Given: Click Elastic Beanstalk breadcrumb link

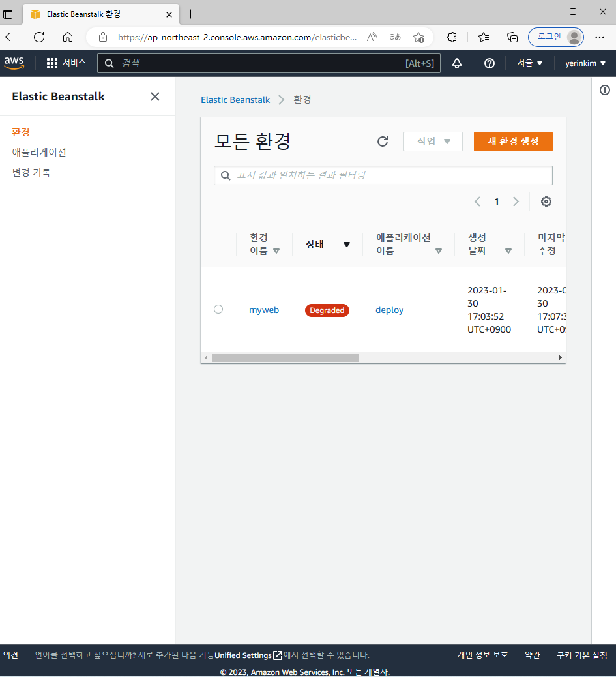Looking at the screenshot, I should pos(235,100).
